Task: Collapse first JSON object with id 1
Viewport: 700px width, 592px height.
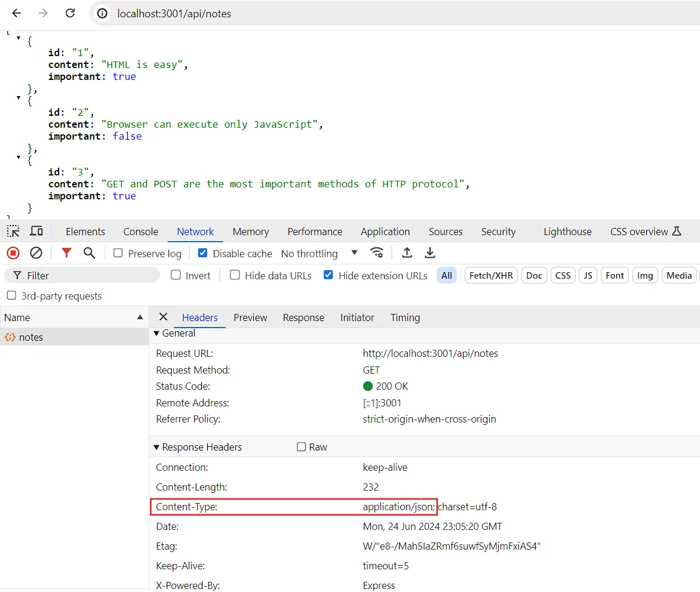Action: 19,38
